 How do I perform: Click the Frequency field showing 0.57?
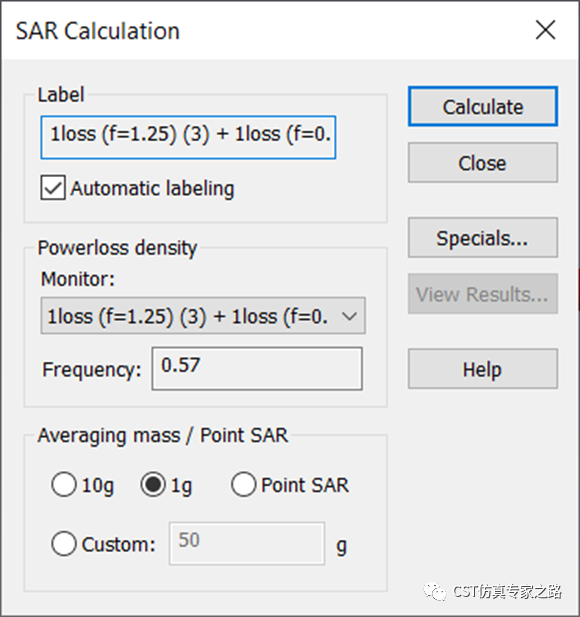257,369
